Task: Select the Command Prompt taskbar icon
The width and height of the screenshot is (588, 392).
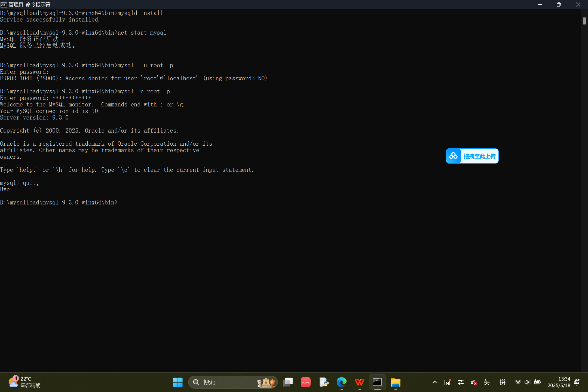Action: (x=377, y=382)
